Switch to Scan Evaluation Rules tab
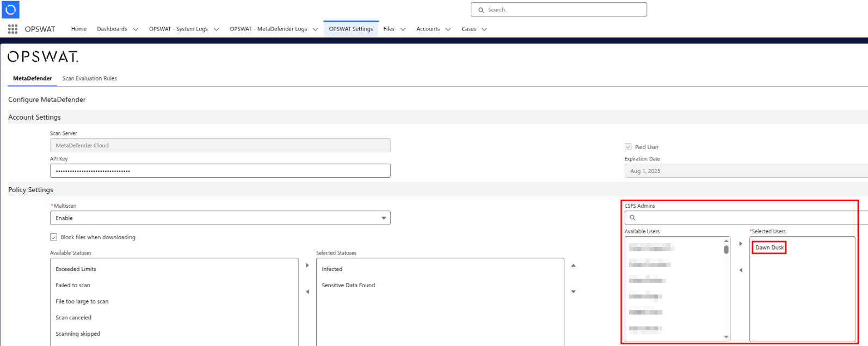Viewport: 868px width, 346px height. click(x=90, y=78)
